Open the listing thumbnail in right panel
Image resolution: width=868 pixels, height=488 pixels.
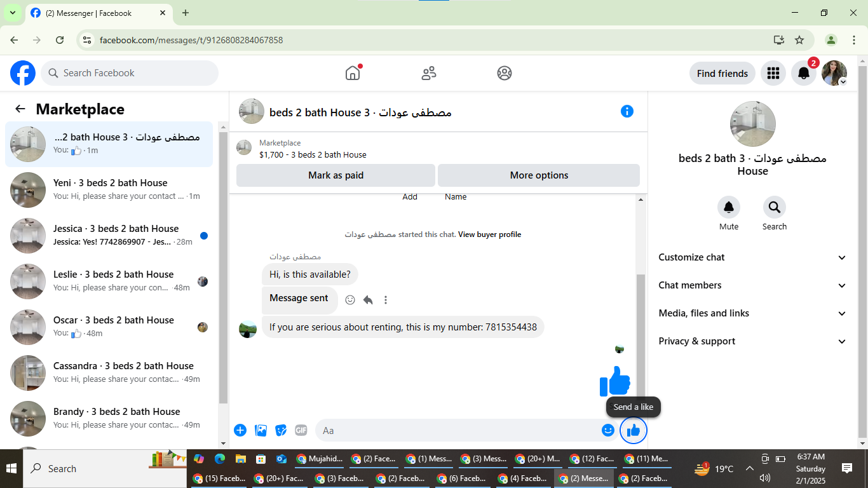[753, 124]
